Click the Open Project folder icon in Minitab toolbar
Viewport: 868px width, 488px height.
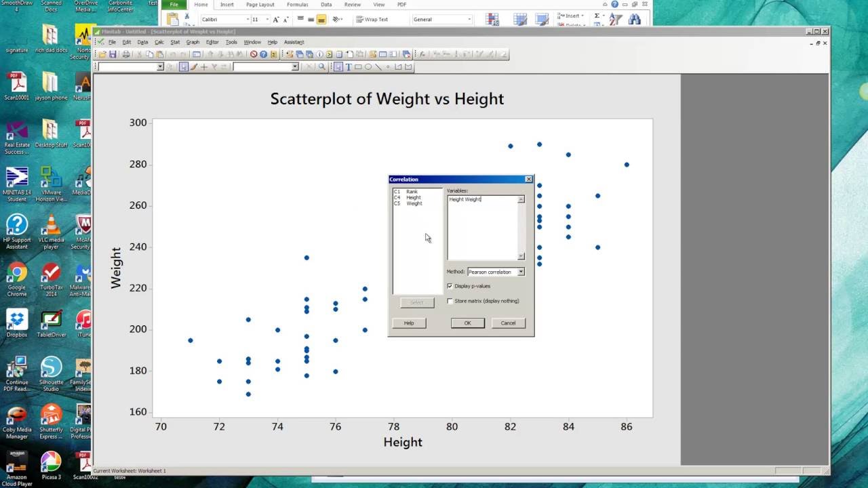pyautogui.click(x=102, y=54)
